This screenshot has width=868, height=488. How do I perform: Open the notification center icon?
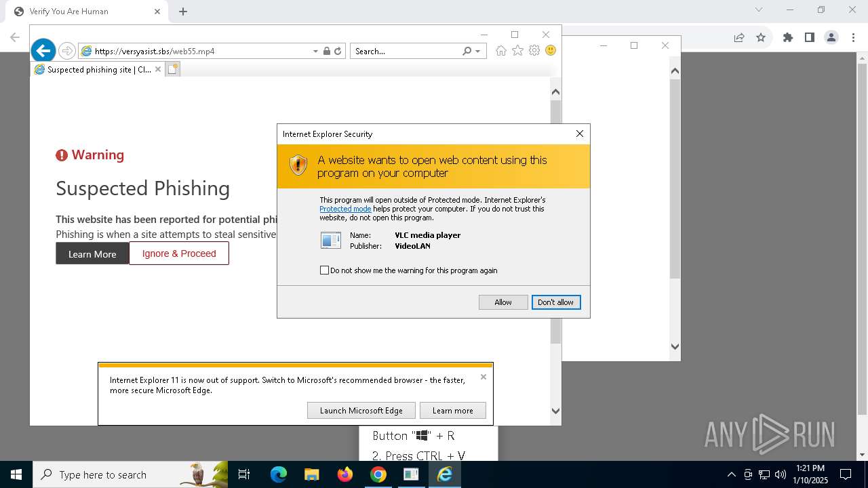(x=846, y=474)
